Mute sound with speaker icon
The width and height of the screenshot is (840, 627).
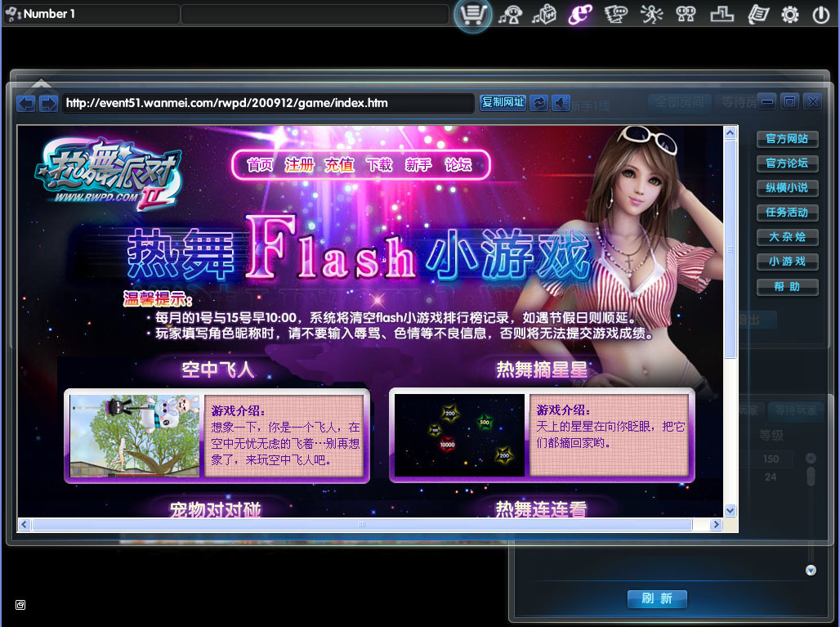(x=561, y=103)
